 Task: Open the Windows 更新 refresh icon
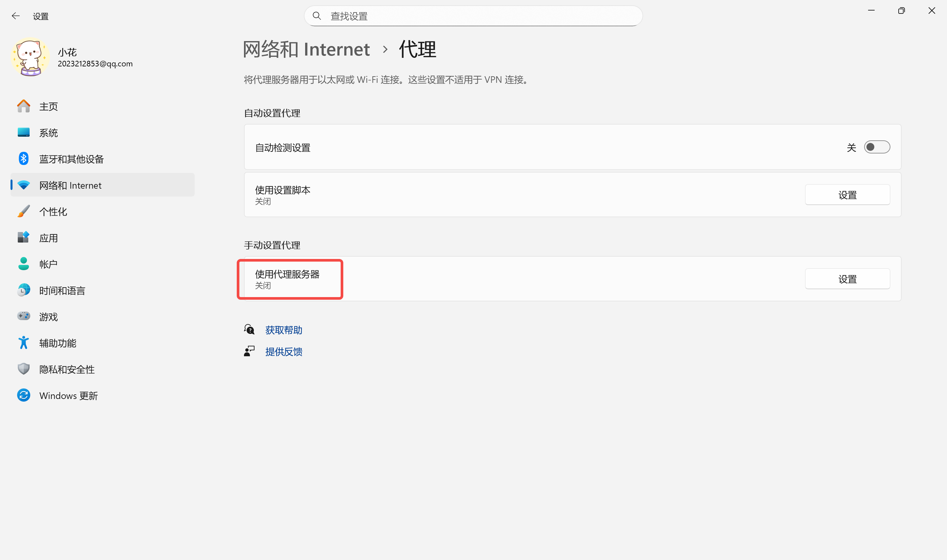[x=23, y=395]
